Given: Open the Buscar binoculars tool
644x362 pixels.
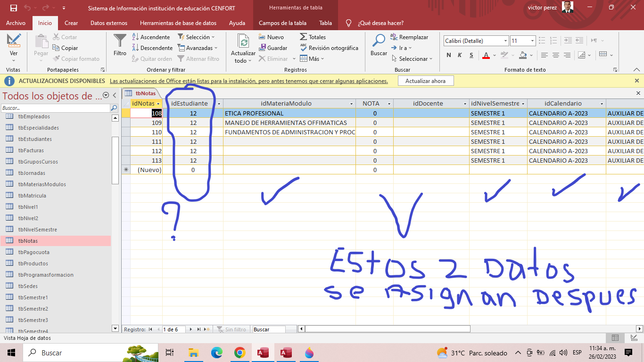Looking at the screenshot, I should tap(379, 45).
